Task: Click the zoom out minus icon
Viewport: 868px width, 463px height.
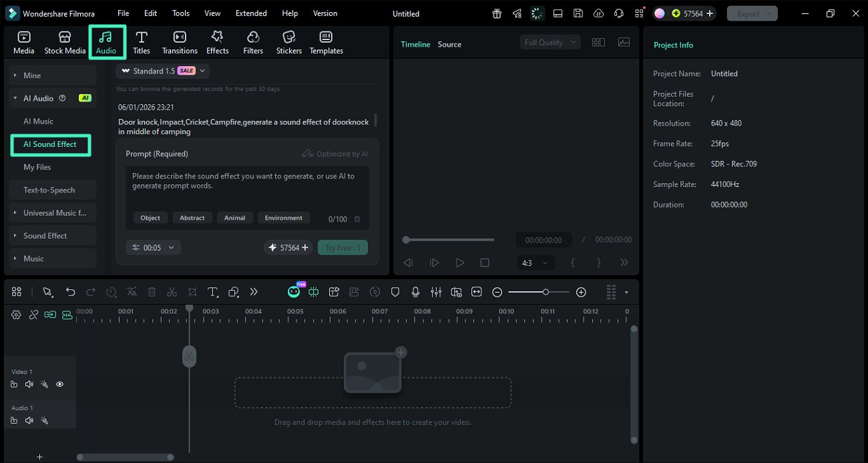Action: point(497,292)
